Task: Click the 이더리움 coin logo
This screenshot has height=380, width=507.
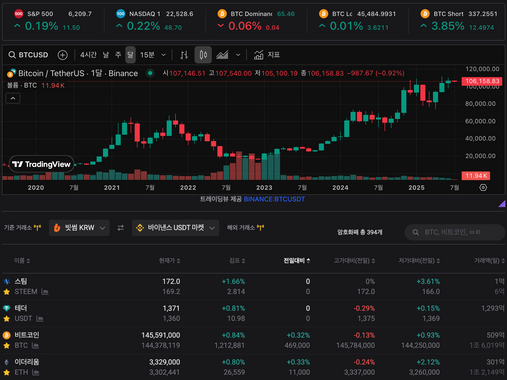Action: 6,362
